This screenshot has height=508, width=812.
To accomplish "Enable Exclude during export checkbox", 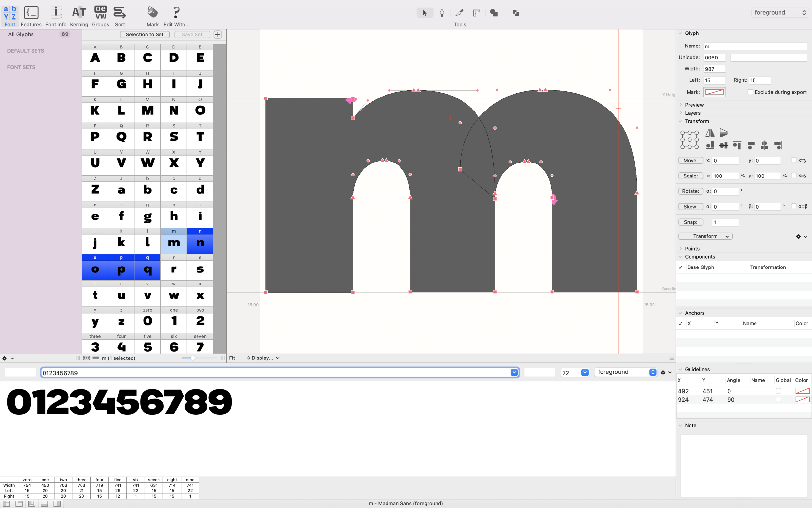I will 750,92.
